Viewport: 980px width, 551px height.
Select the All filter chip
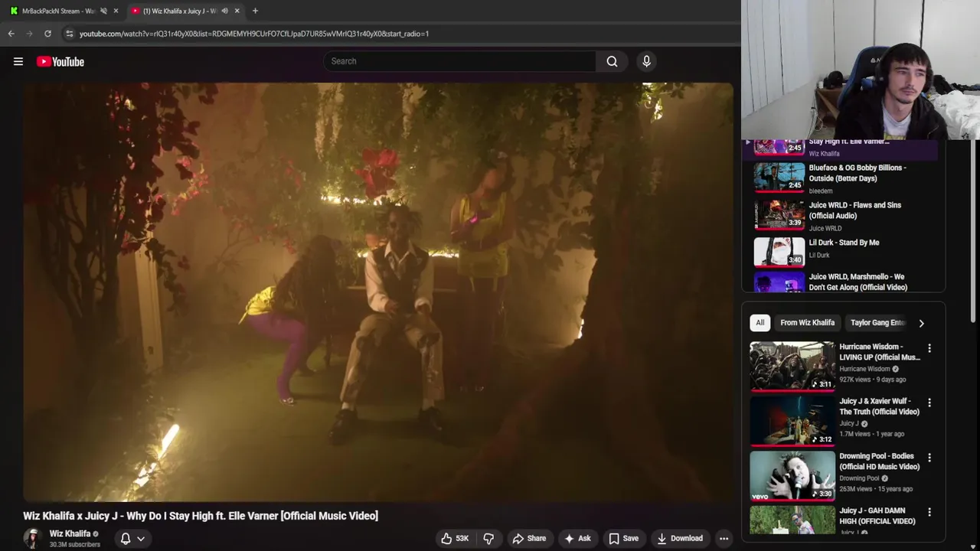(x=760, y=323)
